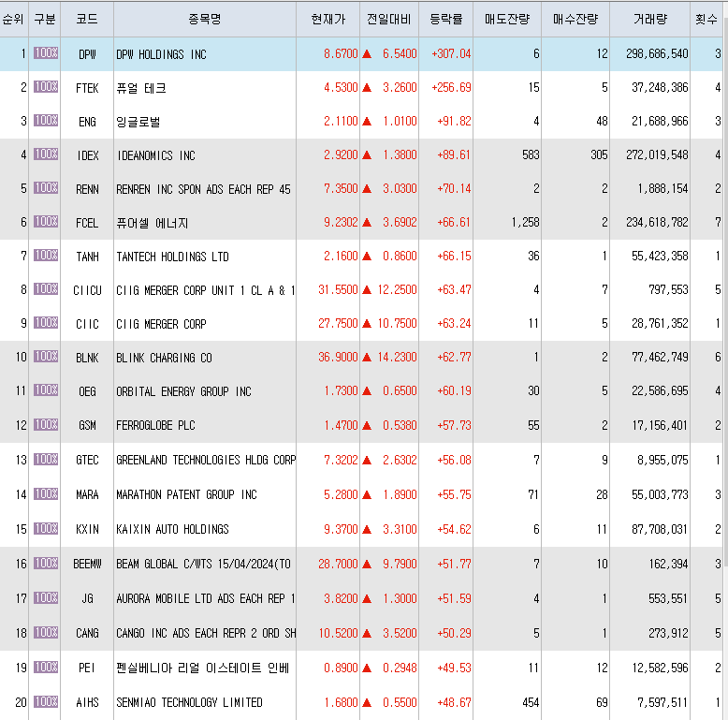Sort by the 코드 column header
Viewport: 728px width, 720px height.
click(87, 19)
